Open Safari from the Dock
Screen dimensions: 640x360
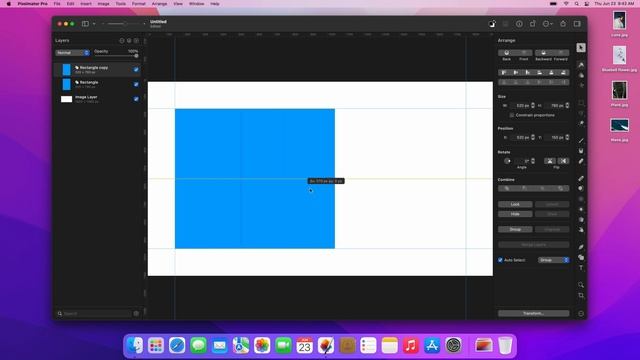tap(177, 346)
